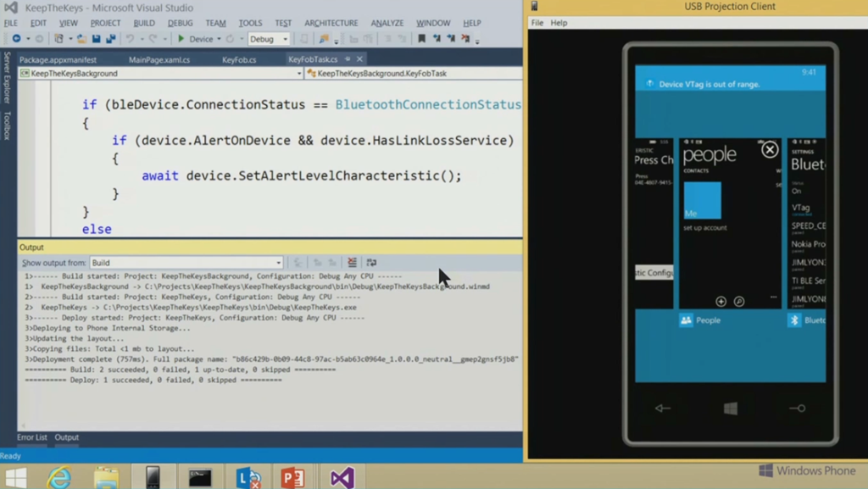Open Visual Studio icon on taskbar

tap(342, 477)
